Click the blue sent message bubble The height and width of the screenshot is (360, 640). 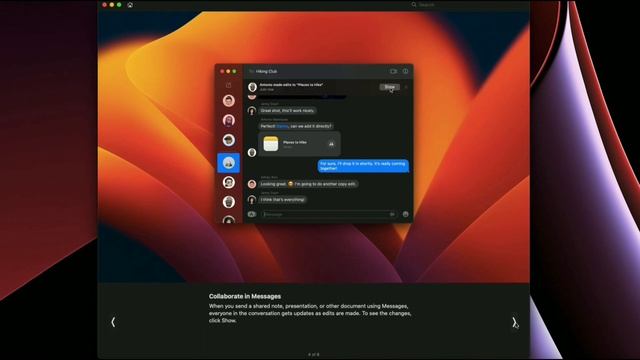pyautogui.click(x=363, y=166)
